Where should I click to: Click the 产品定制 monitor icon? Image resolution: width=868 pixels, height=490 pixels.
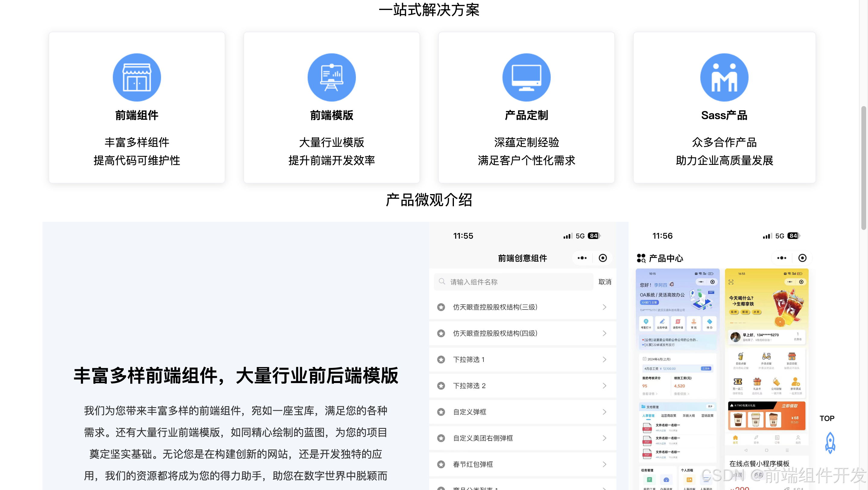click(526, 77)
